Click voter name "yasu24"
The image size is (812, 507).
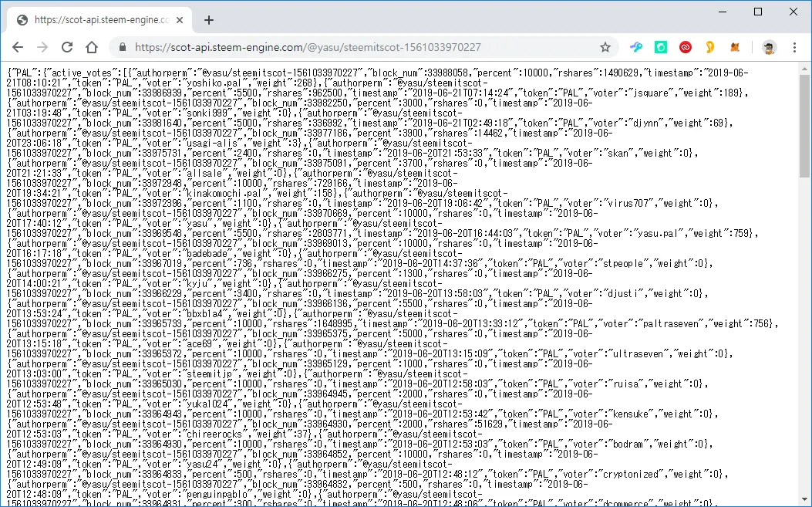point(201,464)
